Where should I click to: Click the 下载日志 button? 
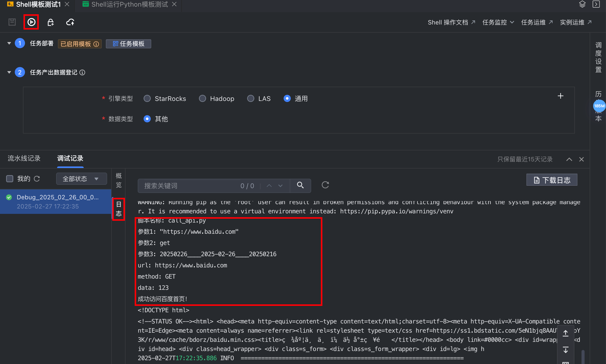point(552,180)
